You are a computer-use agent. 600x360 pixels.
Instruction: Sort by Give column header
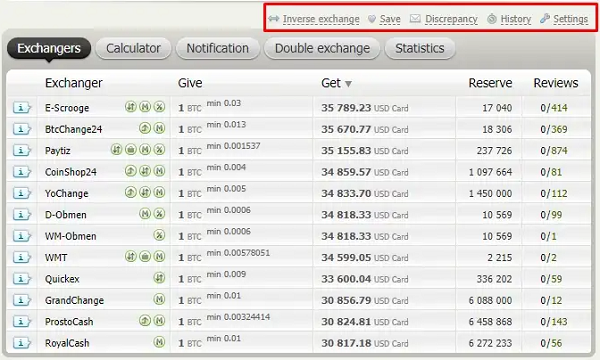click(190, 83)
